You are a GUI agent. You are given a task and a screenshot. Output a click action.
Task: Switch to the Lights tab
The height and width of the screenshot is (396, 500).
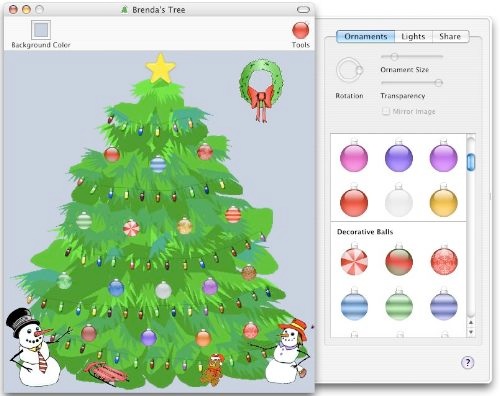(413, 36)
